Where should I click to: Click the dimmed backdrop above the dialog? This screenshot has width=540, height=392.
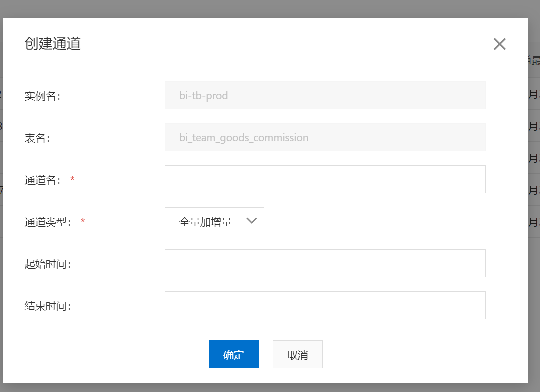pyautogui.click(x=270, y=8)
